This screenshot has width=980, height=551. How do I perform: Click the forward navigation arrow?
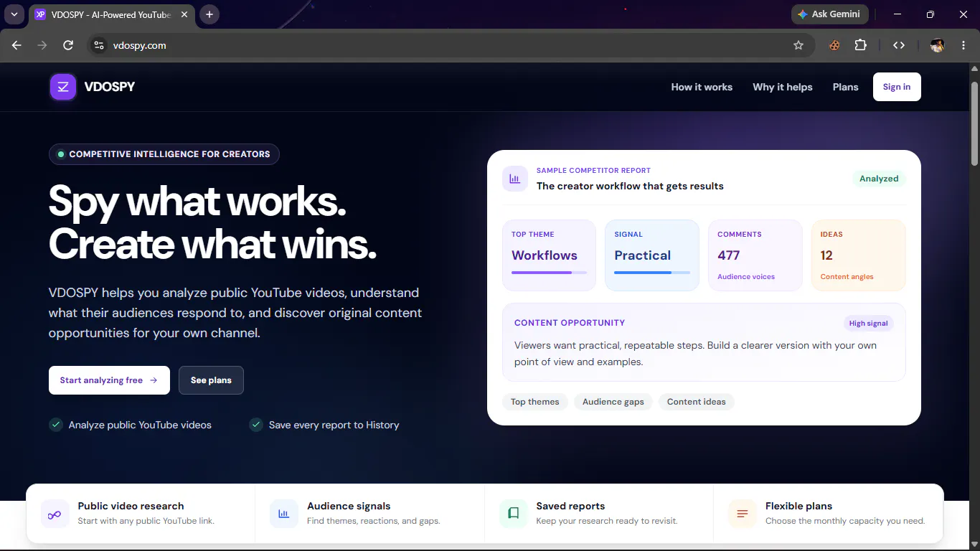[x=42, y=45]
